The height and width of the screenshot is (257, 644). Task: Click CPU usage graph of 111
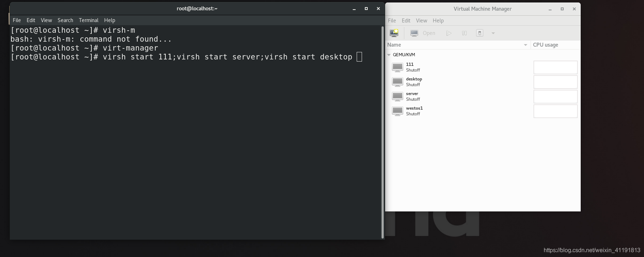tap(555, 67)
